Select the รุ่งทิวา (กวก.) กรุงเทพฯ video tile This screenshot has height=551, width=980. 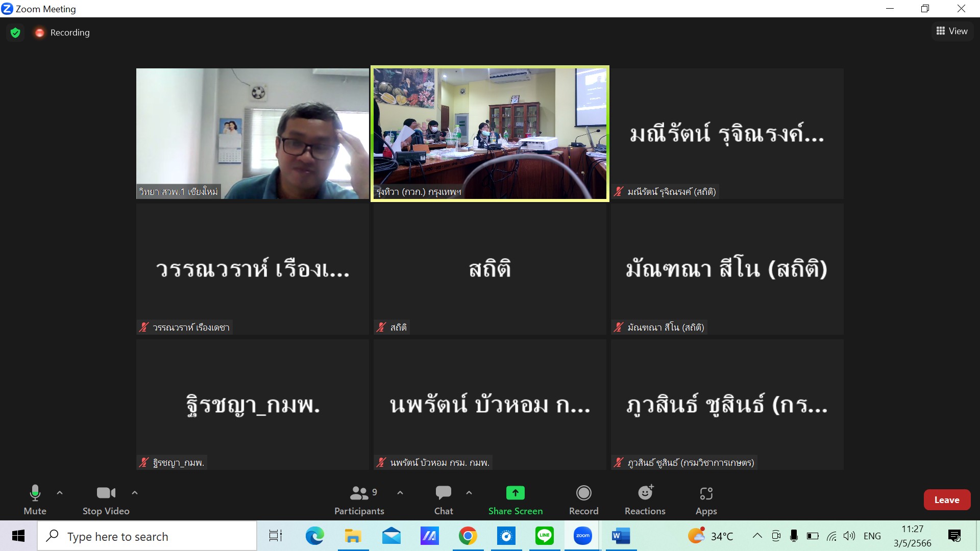pyautogui.click(x=490, y=134)
